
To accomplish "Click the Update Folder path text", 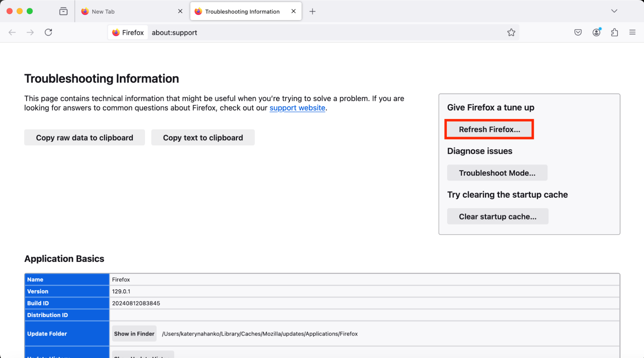I will [x=260, y=334].
